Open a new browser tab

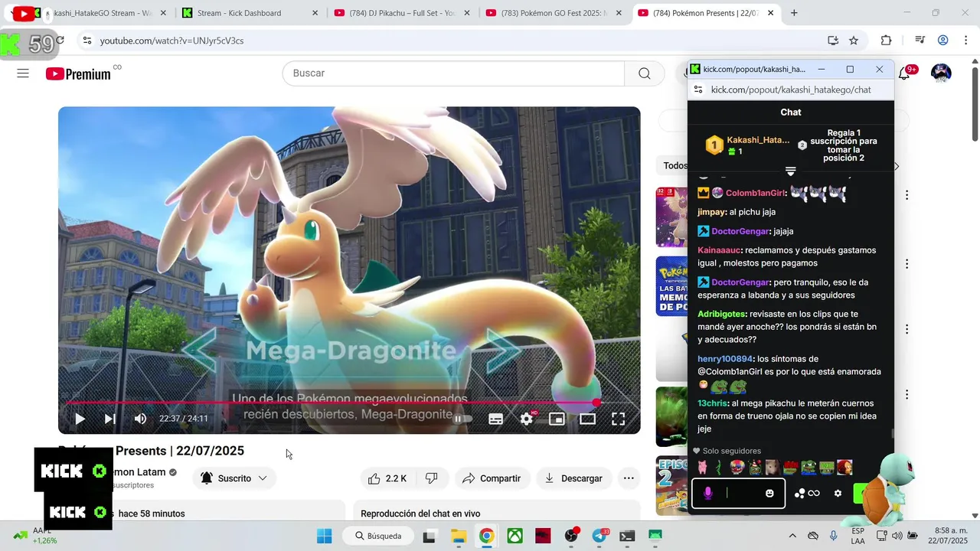click(x=794, y=13)
